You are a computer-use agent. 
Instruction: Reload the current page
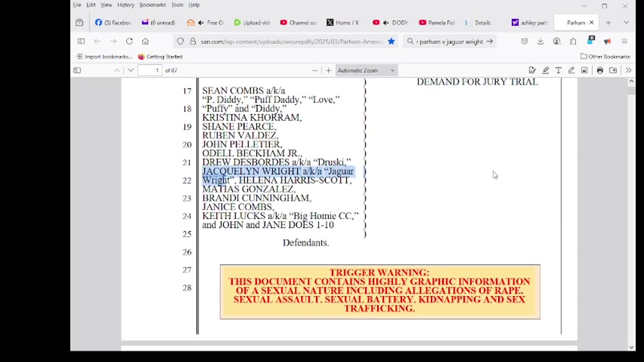coord(129,41)
